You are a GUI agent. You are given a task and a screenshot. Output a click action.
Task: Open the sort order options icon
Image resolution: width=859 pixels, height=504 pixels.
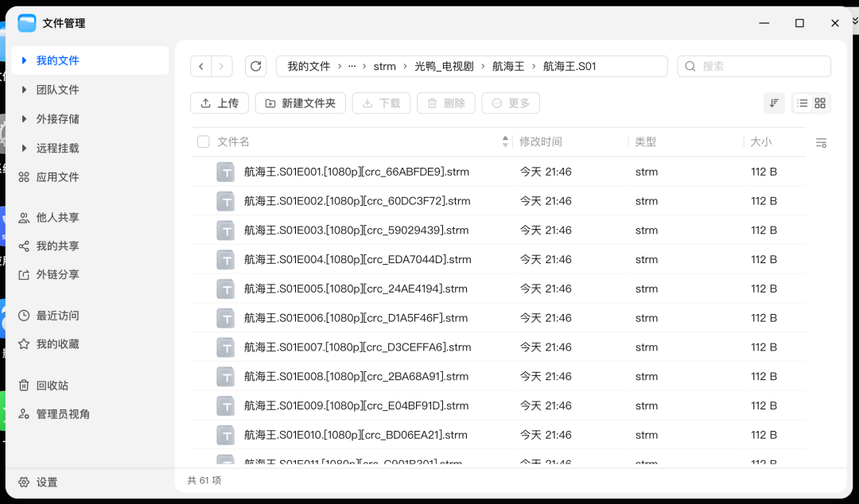pos(774,103)
